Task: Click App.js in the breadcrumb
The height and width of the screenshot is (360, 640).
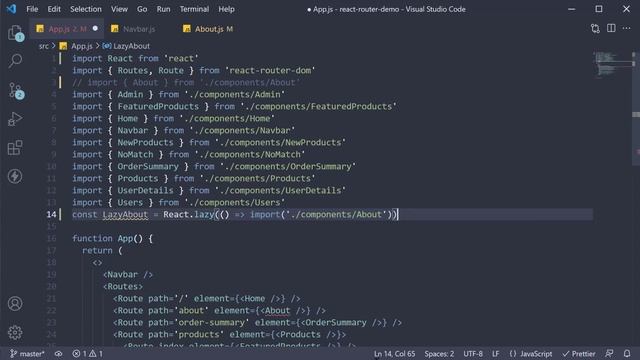Action: click(82, 46)
